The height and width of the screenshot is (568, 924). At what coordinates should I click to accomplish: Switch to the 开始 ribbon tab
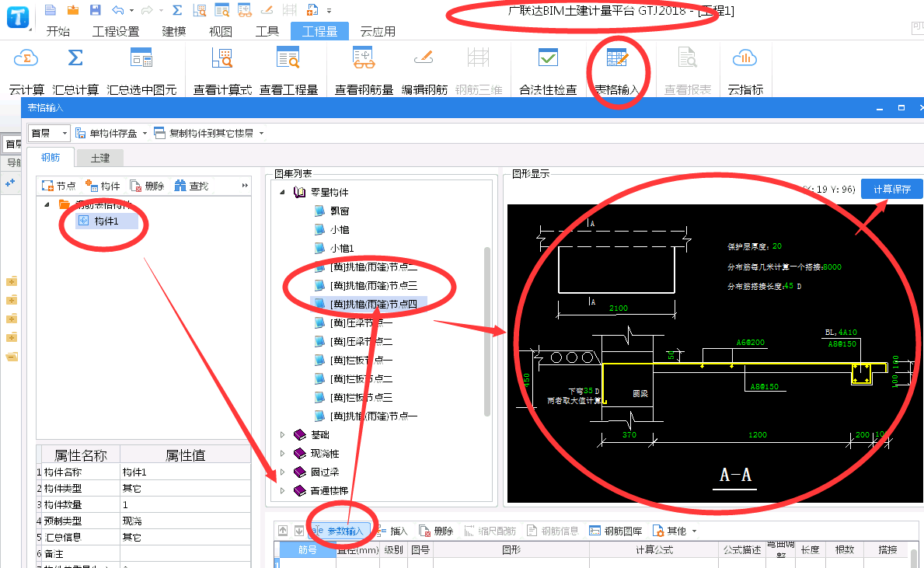click(58, 32)
